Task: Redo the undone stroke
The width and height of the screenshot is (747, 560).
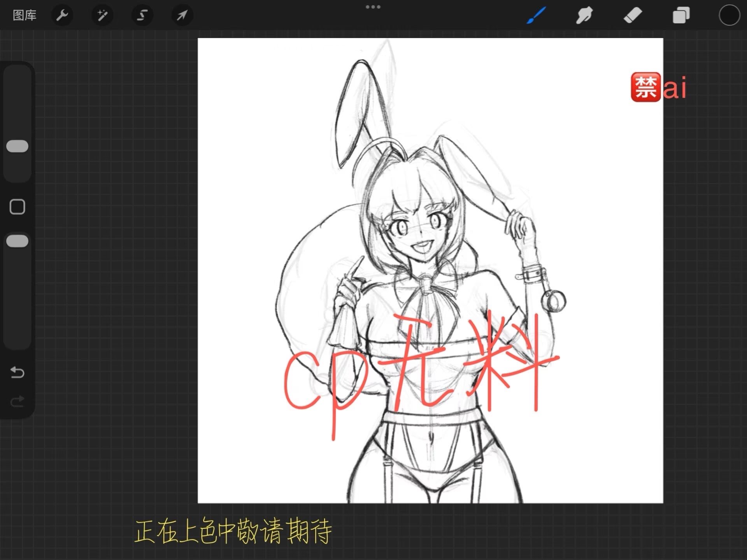Action: pyautogui.click(x=18, y=401)
